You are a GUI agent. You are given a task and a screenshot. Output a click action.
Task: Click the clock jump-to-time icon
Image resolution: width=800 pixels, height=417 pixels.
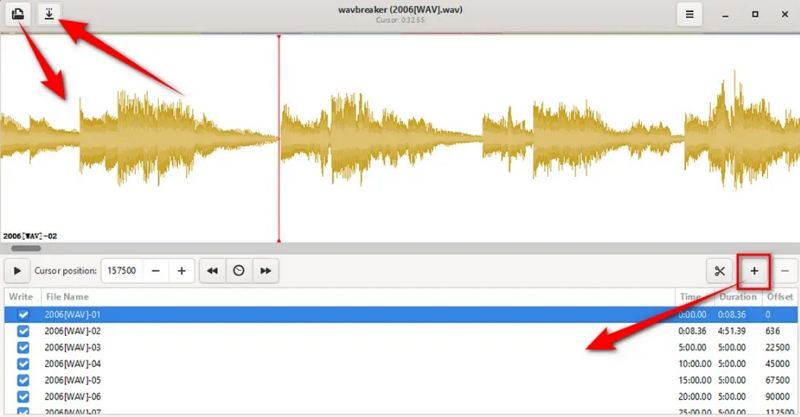point(239,271)
